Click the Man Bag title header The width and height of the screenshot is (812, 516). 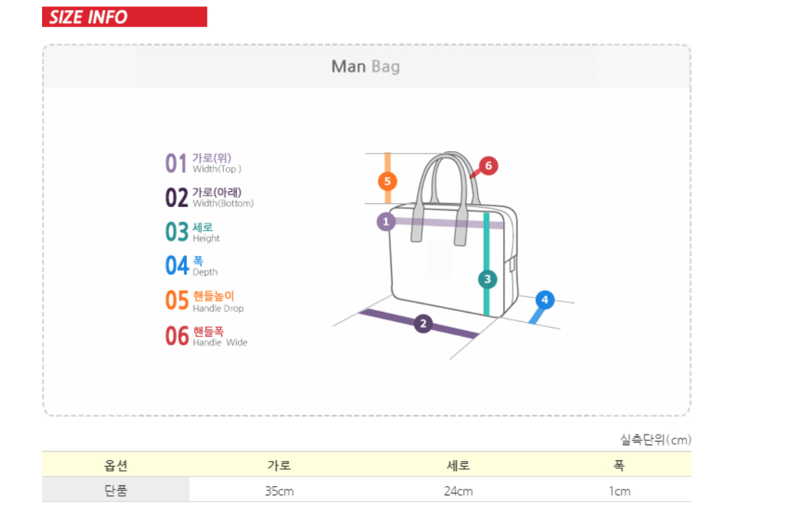365,67
